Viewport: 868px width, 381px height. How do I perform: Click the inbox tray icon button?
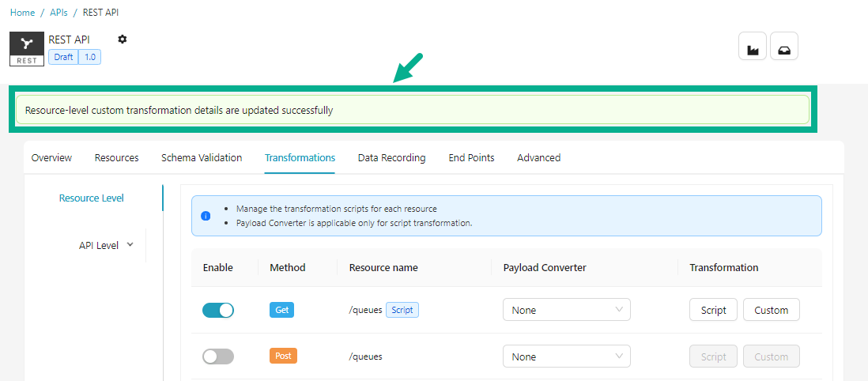click(x=783, y=47)
